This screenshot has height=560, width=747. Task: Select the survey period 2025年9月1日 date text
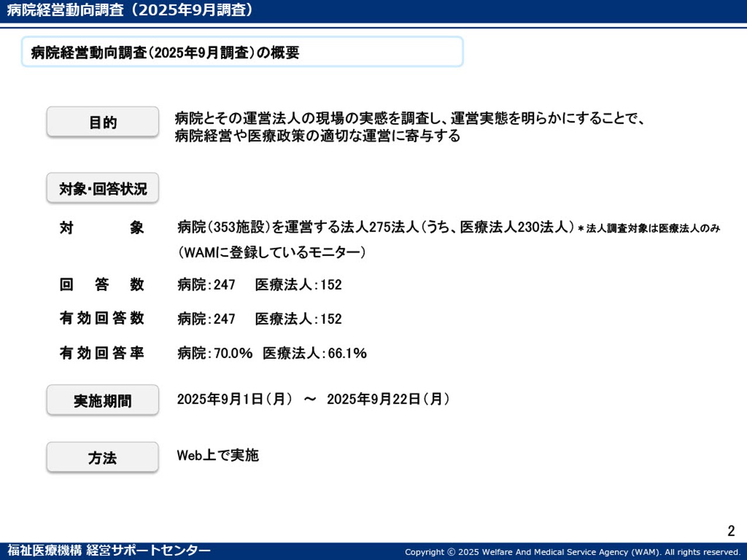pyautogui.click(x=235, y=400)
